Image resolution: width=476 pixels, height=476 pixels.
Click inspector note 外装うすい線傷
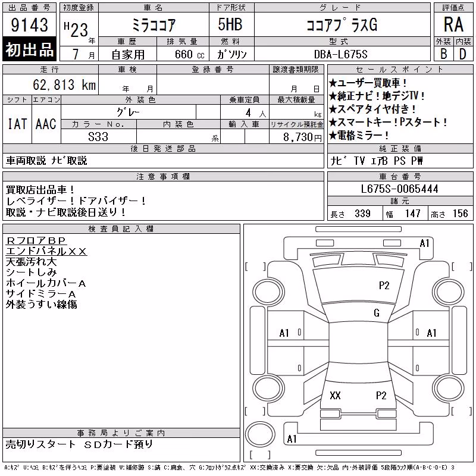(41, 305)
